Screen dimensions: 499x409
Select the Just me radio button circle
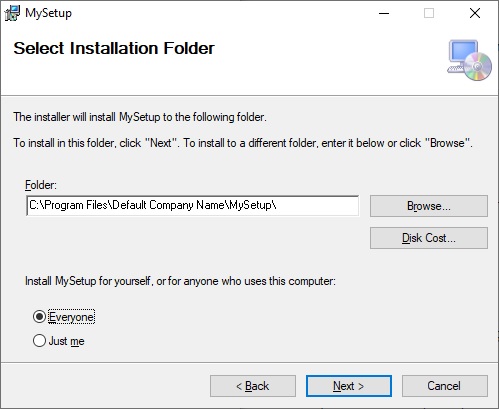(39, 341)
